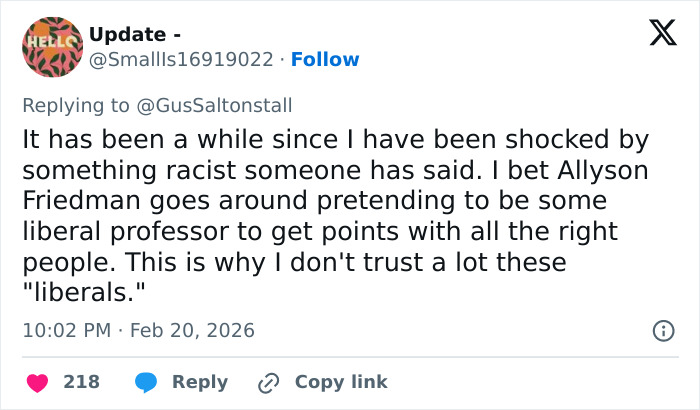Image resolution: width=700 pixels, height=410 pixels.
Task: Follow the Smalls16919022 account
Action: 325,60
